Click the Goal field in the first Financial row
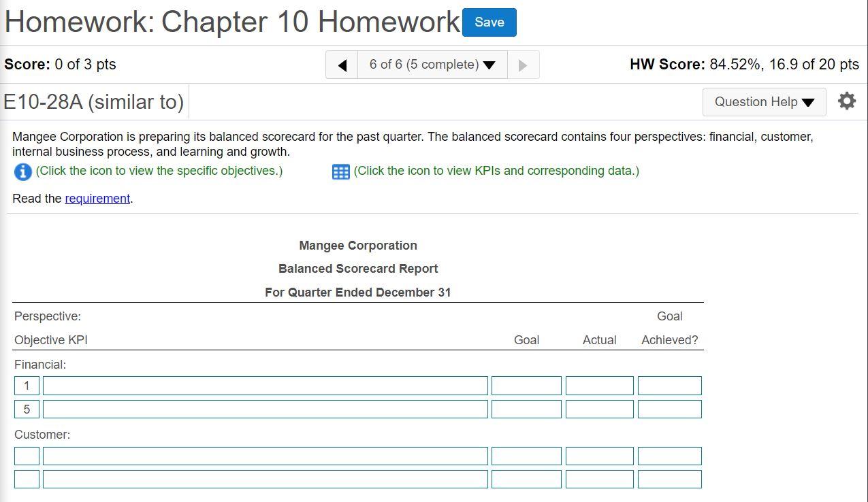868x502 pixels. [x=526, y=385]
